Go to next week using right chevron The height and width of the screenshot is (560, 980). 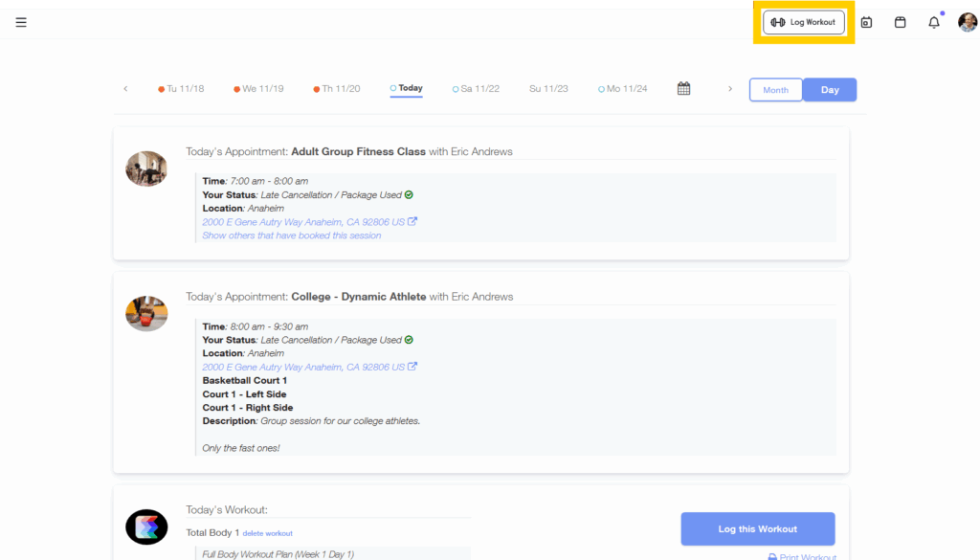pos(730,89)
